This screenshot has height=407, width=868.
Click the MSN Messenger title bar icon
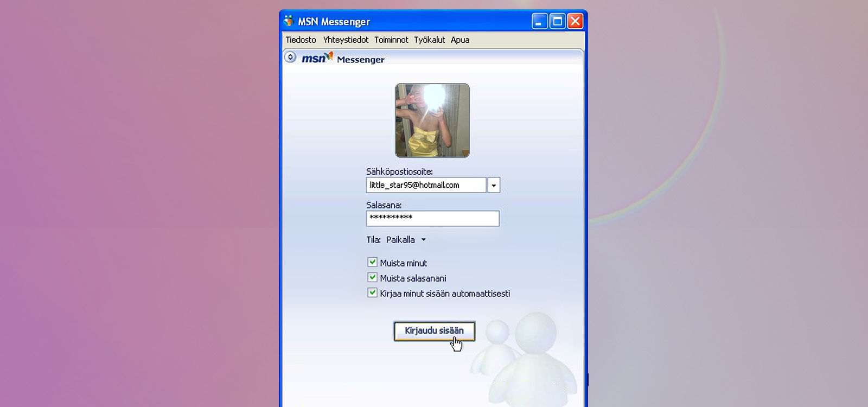pyautogui.click(x=289, y=21)
